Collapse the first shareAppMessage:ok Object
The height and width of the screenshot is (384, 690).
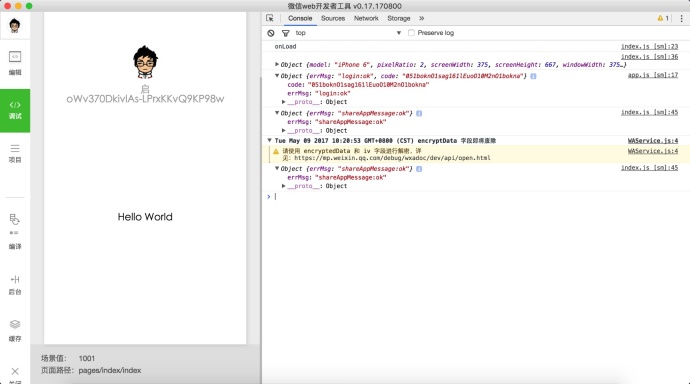277,113
